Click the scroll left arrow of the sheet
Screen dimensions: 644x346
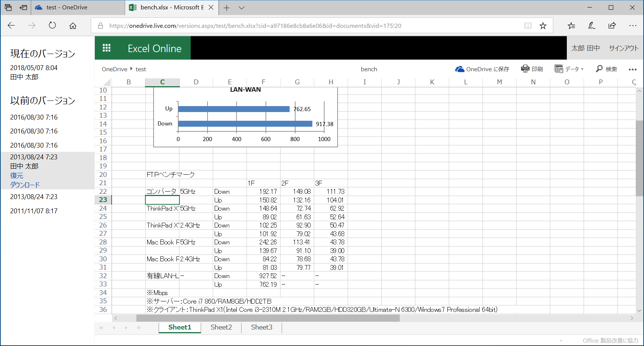[116, 318]
